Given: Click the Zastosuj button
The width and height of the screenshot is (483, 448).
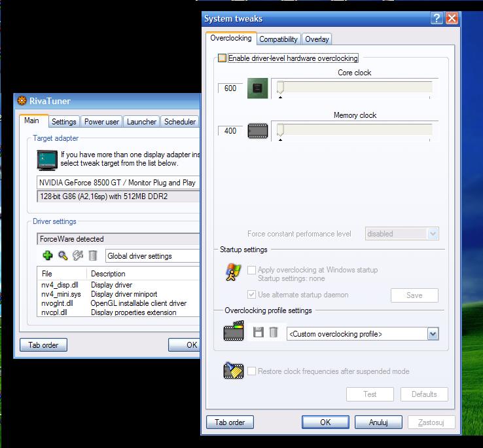Looking at the screenshot, I should coord(431,422).
